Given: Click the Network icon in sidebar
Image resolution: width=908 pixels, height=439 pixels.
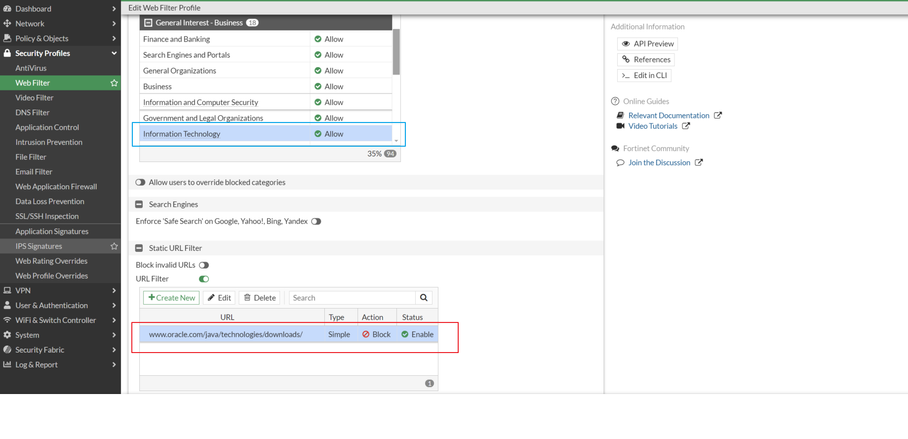Looking at the screenshot, I should tap(8, 24).
